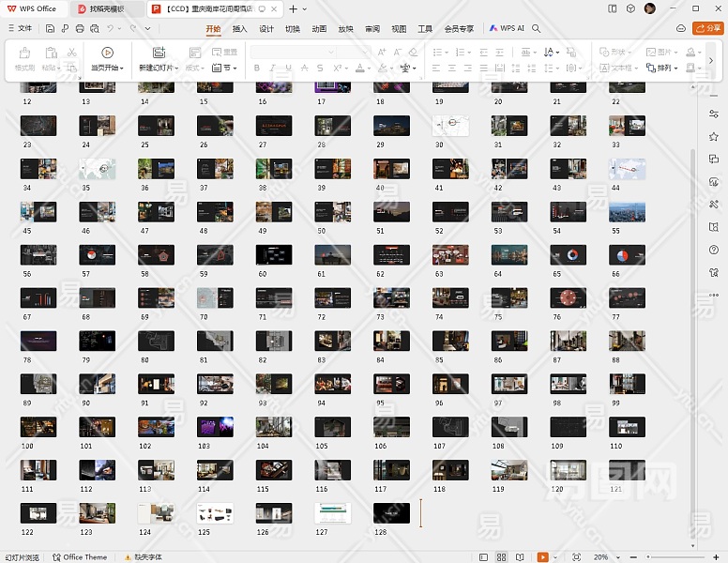Viewport: 728px width, 563px height.
Task: Toggle normal view in status bar
Action: tap(484, 557)
